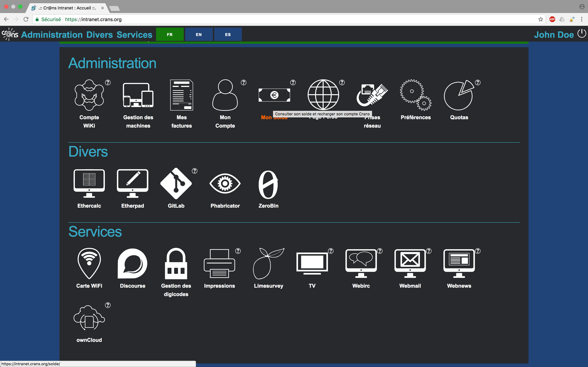588x367 pixels.
Task: Launch GitLab from Divers section
Action: coord(176,184)
